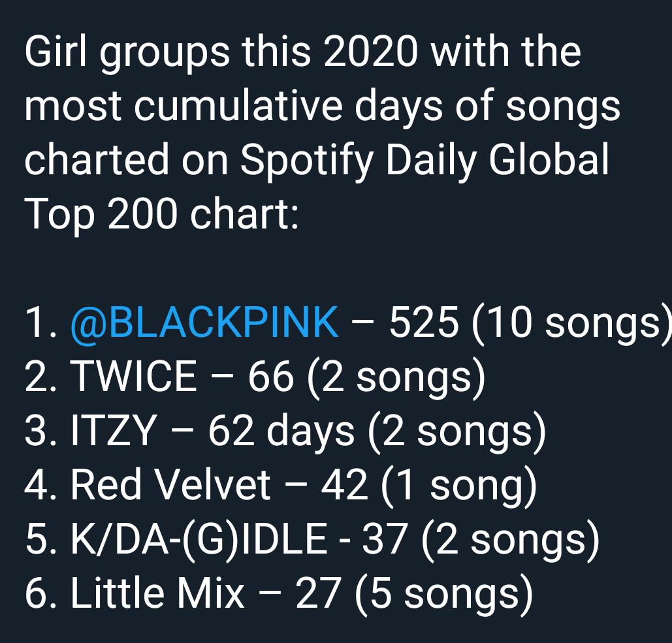Click '37' in the K/DA-(G)IDLE line
672x643 pixels.
[x=384, y=540]
